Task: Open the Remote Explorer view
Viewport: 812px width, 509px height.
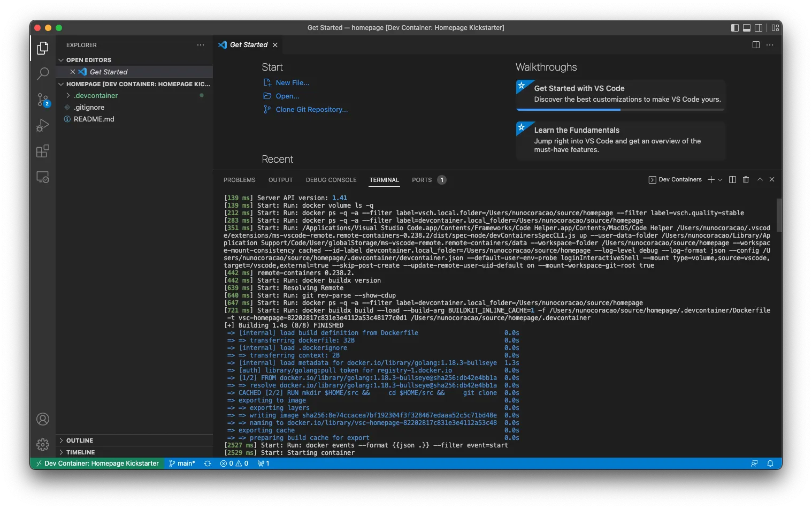Action: tap(43, 177)
